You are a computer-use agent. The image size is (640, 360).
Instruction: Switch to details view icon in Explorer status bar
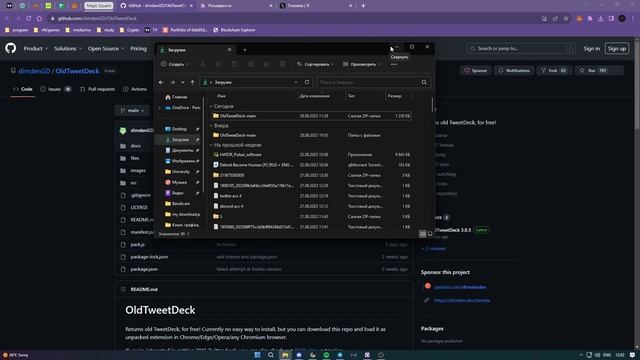click(x=422, y=234)
